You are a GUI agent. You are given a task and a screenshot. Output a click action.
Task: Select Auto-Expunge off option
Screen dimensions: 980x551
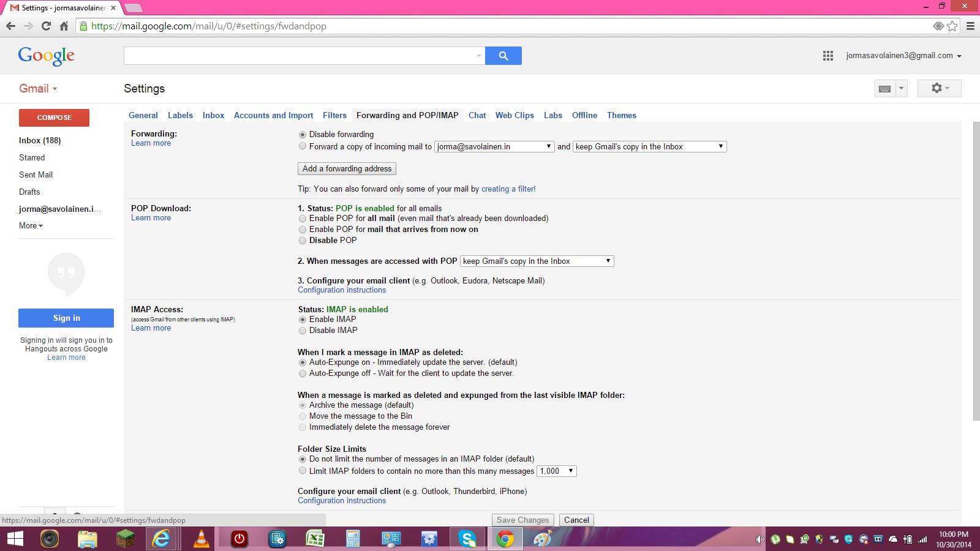(x=303, y=373)
